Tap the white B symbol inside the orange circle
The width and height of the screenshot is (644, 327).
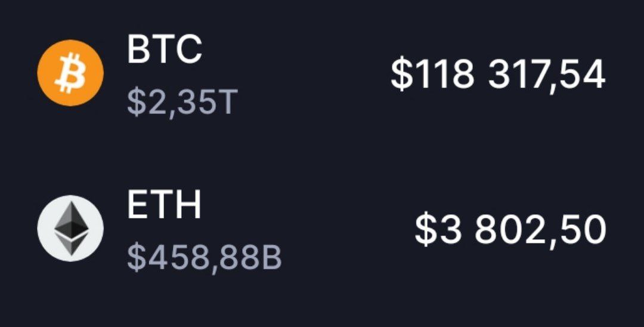70,73
